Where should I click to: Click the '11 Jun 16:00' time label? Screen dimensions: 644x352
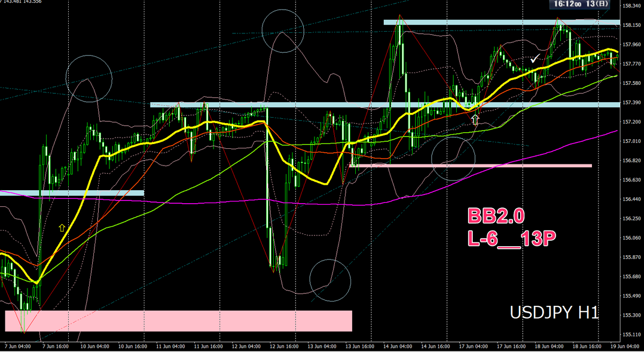(209, 347)
